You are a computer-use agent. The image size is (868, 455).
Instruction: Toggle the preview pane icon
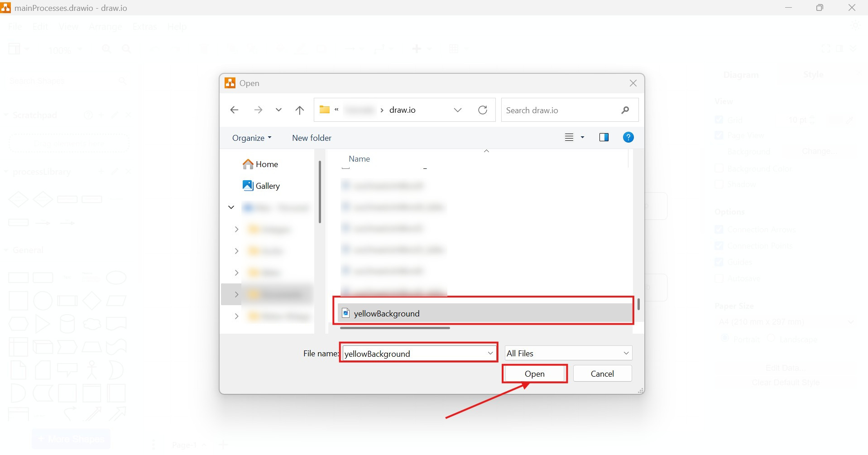click(x=604, y=137)
